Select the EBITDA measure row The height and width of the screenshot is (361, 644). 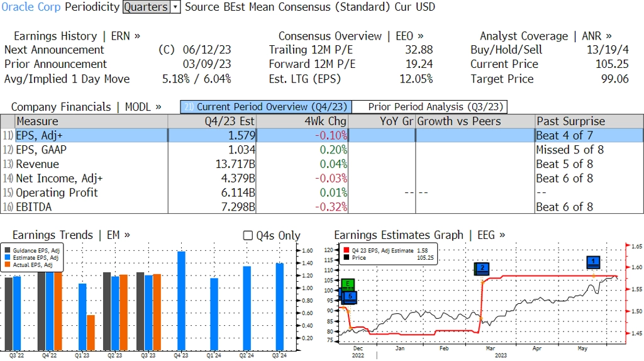tap(322, 207)
